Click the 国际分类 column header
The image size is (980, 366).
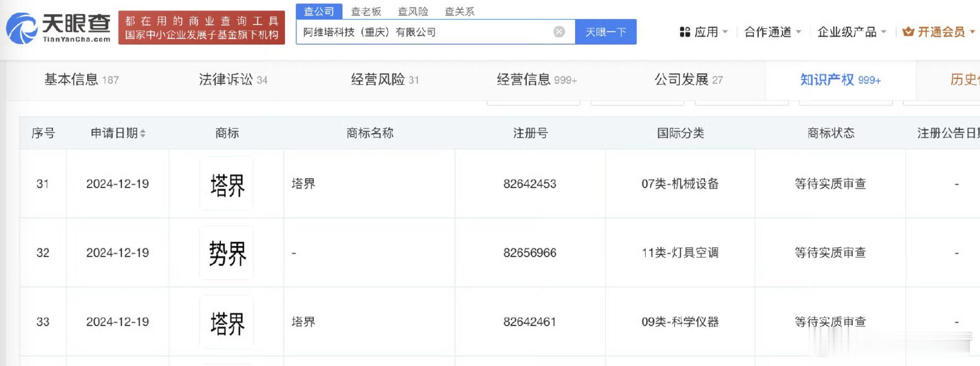pyautogui.click(x=680, y=133)
